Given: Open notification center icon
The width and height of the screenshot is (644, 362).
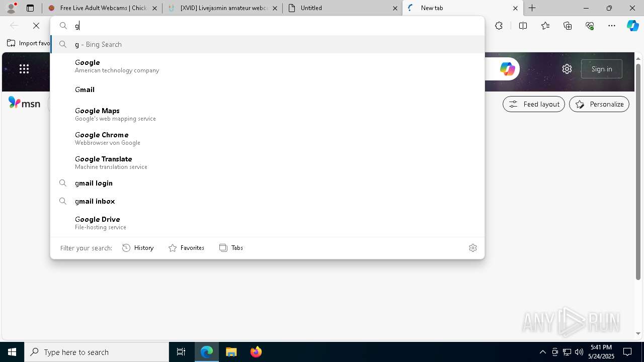Looking at the screenshot, I should (627, 352).
